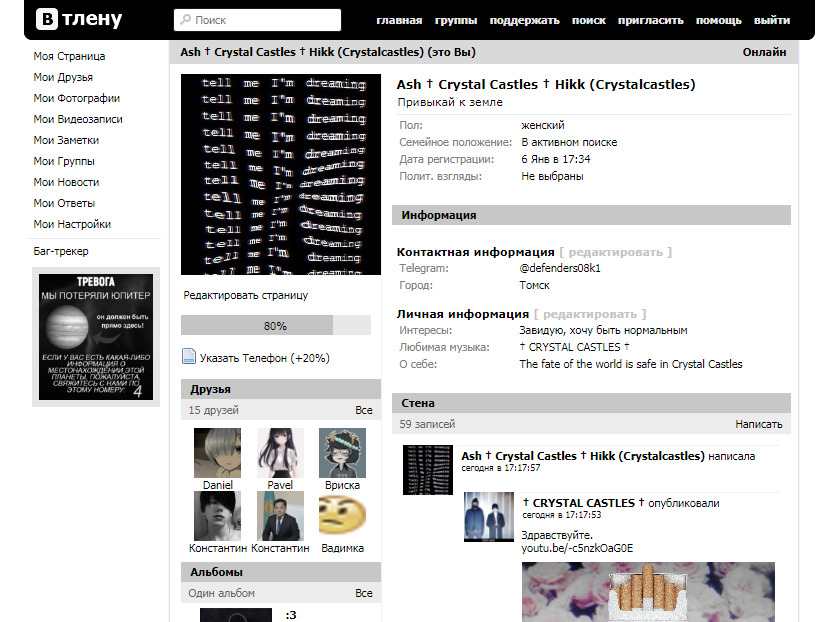Open the youtu.be/-c5nzkOaG0E link

(x=577, y=548)
